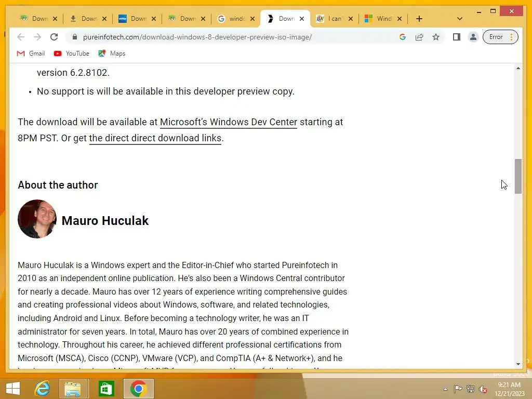Close the 'I can' tab
Image resolution: width=532 pixels, height=399 pixels.
(351, 19)
